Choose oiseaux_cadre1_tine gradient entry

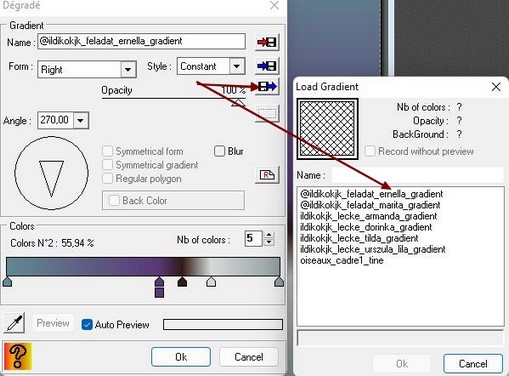pyautogui.click(x=342, y=260)
